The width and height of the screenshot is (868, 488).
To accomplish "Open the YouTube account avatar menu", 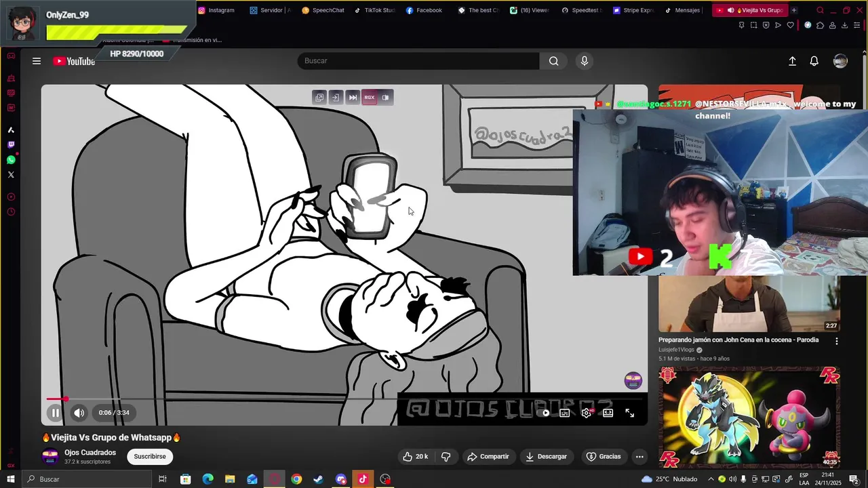I will (840, 61).
